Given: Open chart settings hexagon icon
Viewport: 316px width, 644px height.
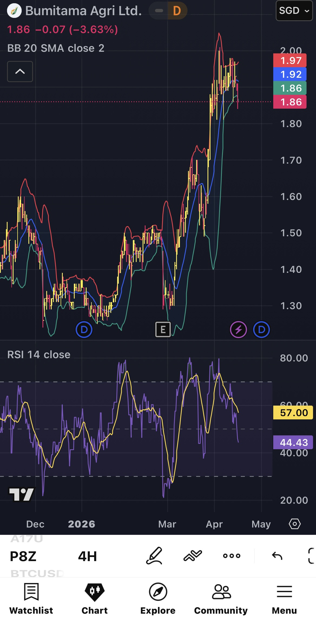Looking at the screenshot, I should tap(295, 524).
